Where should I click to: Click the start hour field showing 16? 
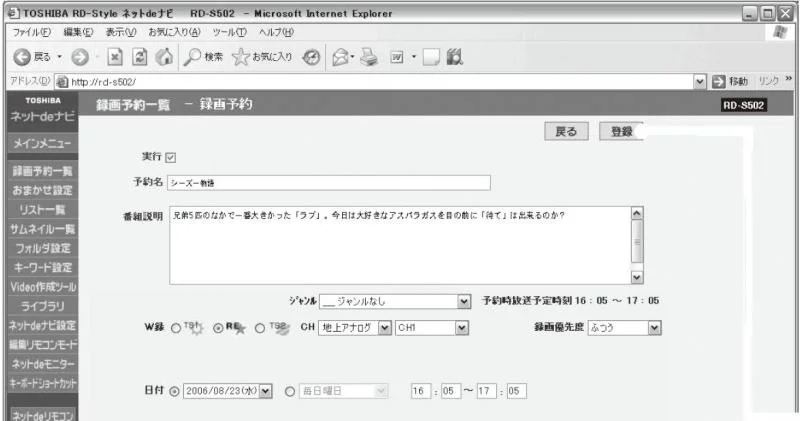(421, 391)
